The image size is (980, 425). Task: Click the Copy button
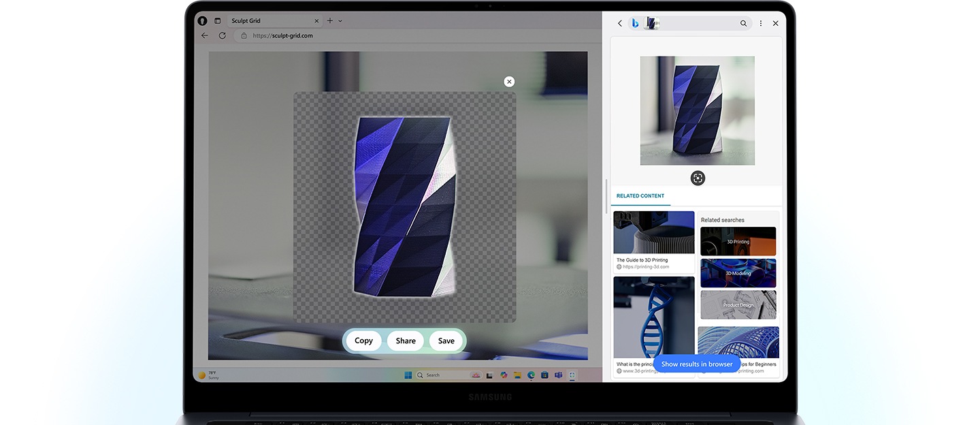click(x=363, y=341)
